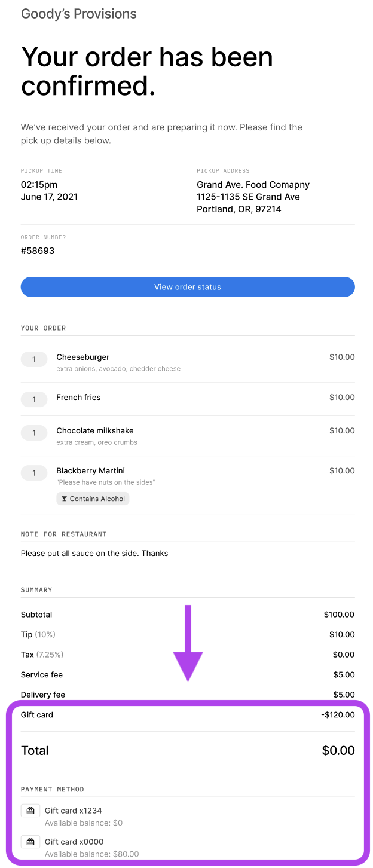Select the Contains Alcohol badge
The image size is (373, 868).
point(93,498)
